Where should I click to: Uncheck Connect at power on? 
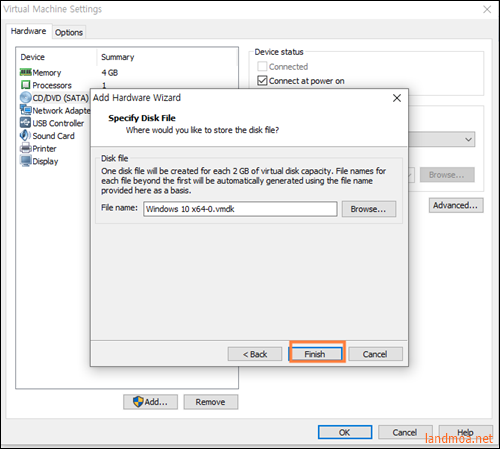point(262,81)
